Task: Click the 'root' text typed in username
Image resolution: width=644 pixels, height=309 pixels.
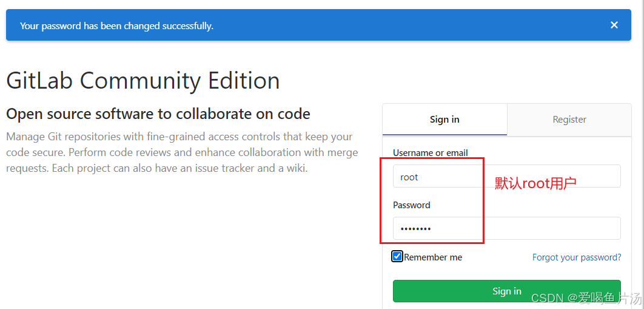Action: [x=409, y=177]
